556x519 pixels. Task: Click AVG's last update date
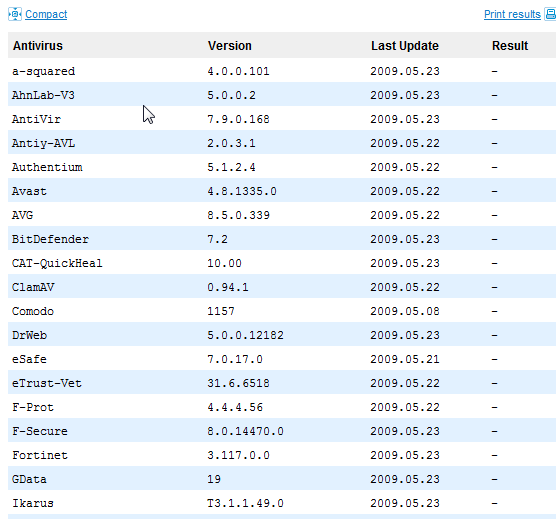(405, 215)
